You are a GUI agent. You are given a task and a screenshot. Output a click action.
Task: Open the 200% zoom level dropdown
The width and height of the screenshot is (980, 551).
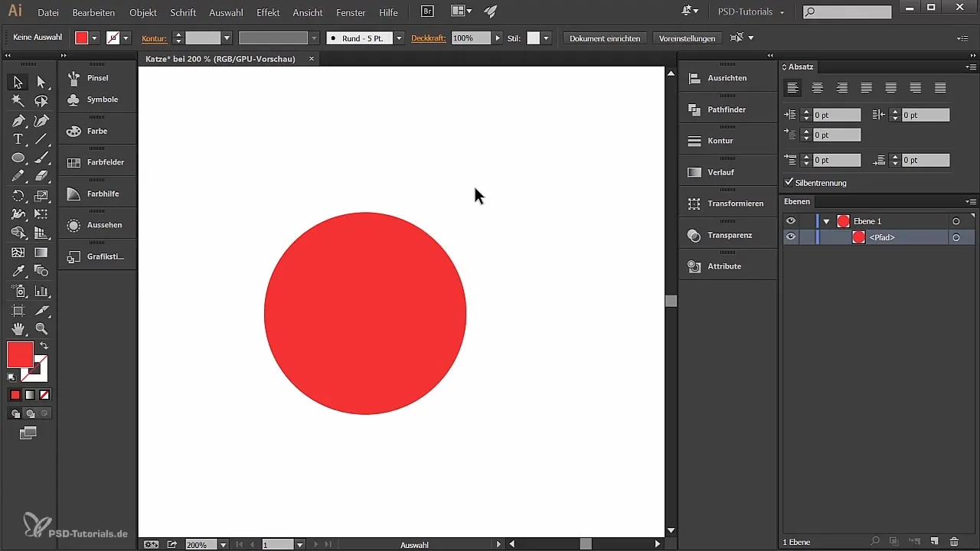(224, 545)
